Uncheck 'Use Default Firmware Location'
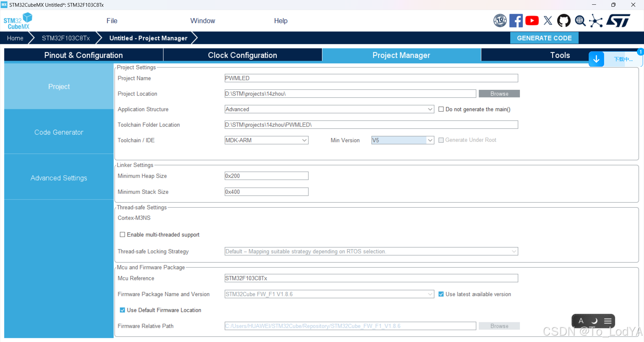Screen dimensions: 644x342 coord(122,310)
